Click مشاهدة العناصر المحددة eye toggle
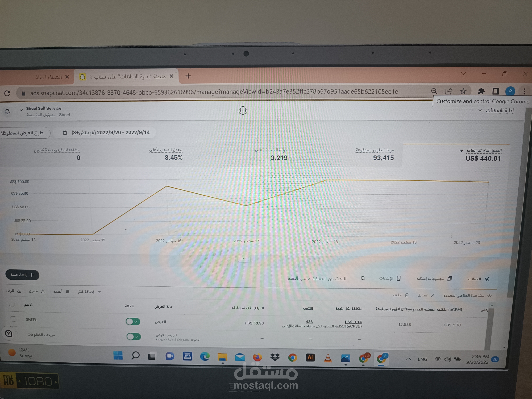532x399 pixels. coord(467,296)
